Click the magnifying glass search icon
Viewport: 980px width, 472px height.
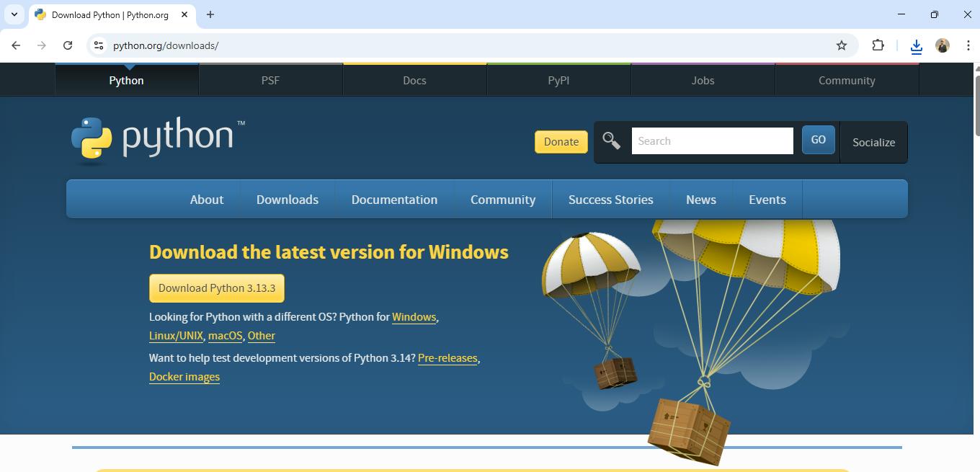[x=611, y=141]
